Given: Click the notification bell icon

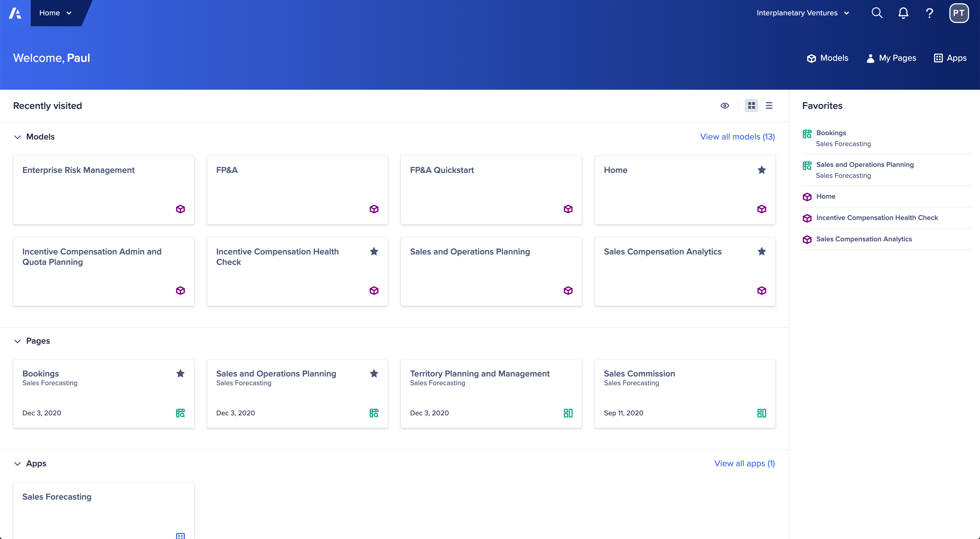Looking at the screenshot, I should click(x=903, y=13).
